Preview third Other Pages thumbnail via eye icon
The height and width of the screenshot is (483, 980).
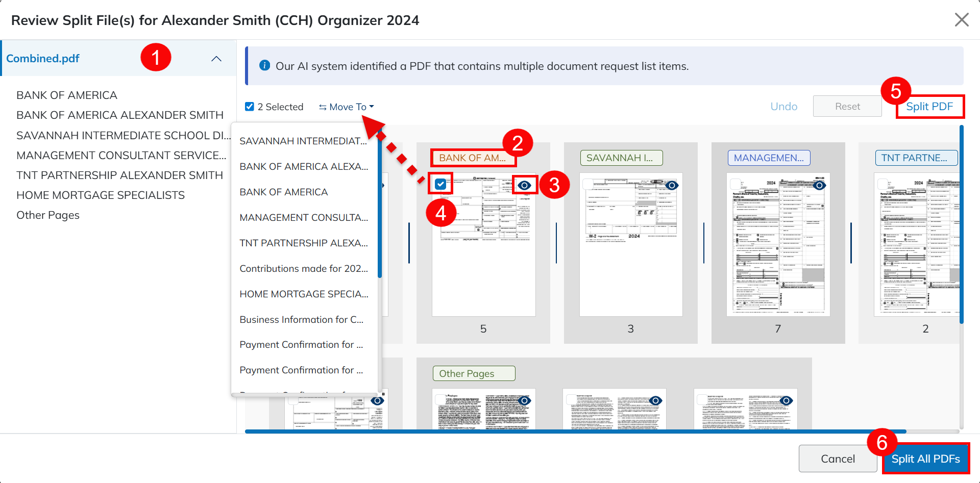click(787, 401)
